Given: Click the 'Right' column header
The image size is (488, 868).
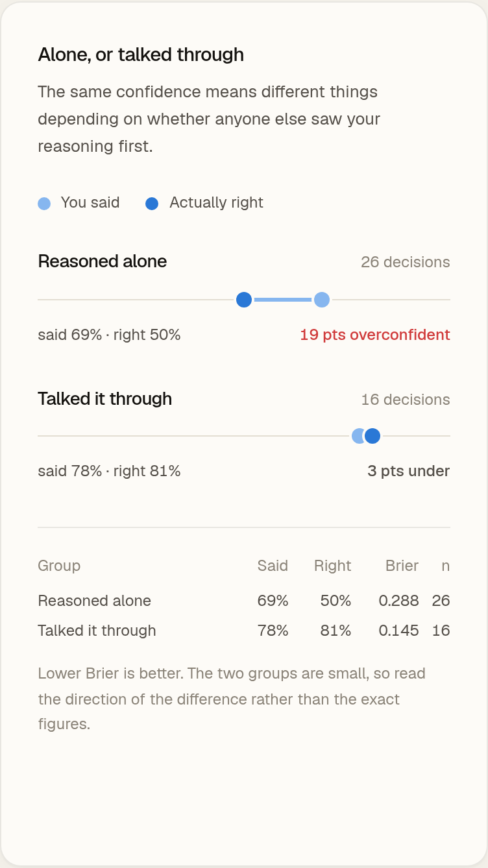Looking at the screenshot, I should [333, 566].
